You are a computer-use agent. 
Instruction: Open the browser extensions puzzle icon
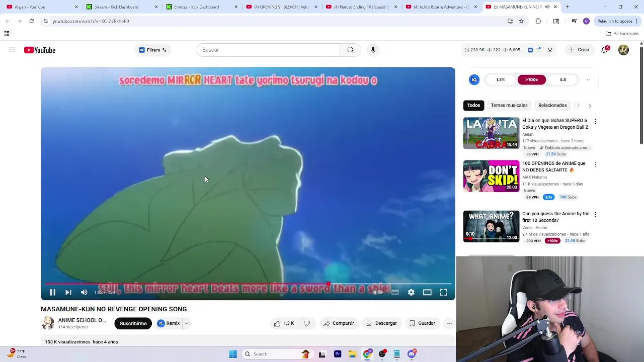click(538, 21)
